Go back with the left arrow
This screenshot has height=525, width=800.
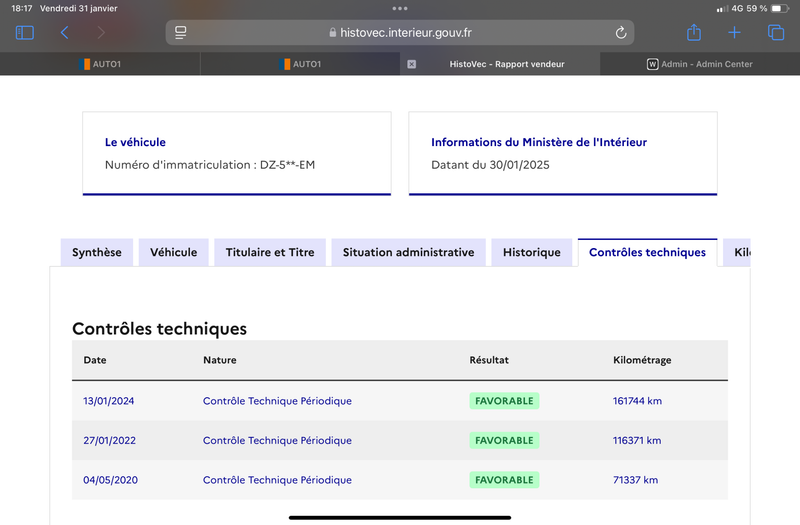point(64,33)
